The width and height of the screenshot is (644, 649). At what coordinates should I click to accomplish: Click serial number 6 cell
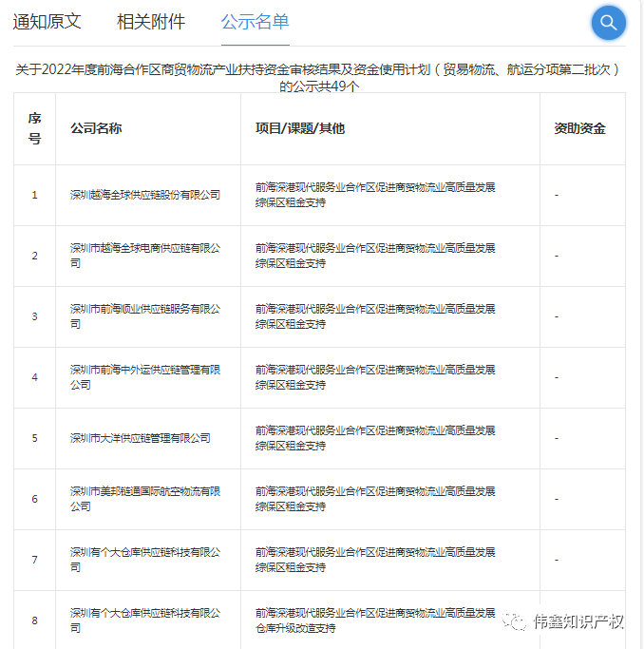pos(35,499)
